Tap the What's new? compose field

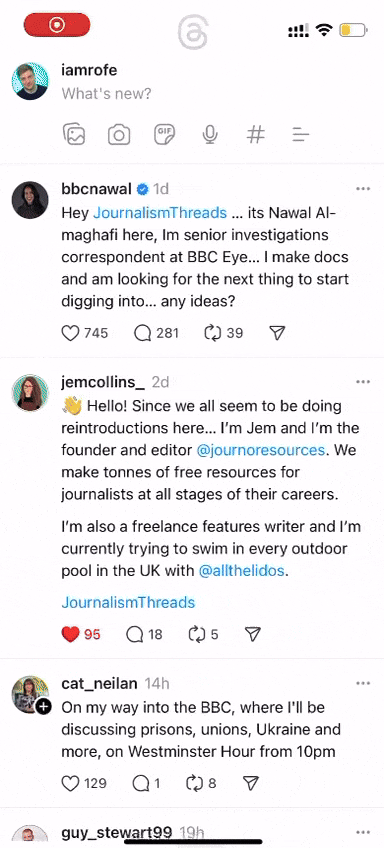107,94
